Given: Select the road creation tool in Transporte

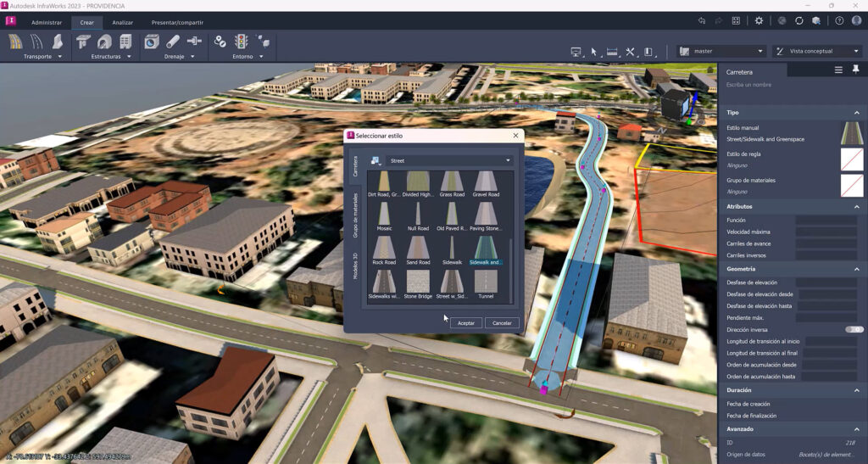Looking at the screenshot, I should pos(15,42).
